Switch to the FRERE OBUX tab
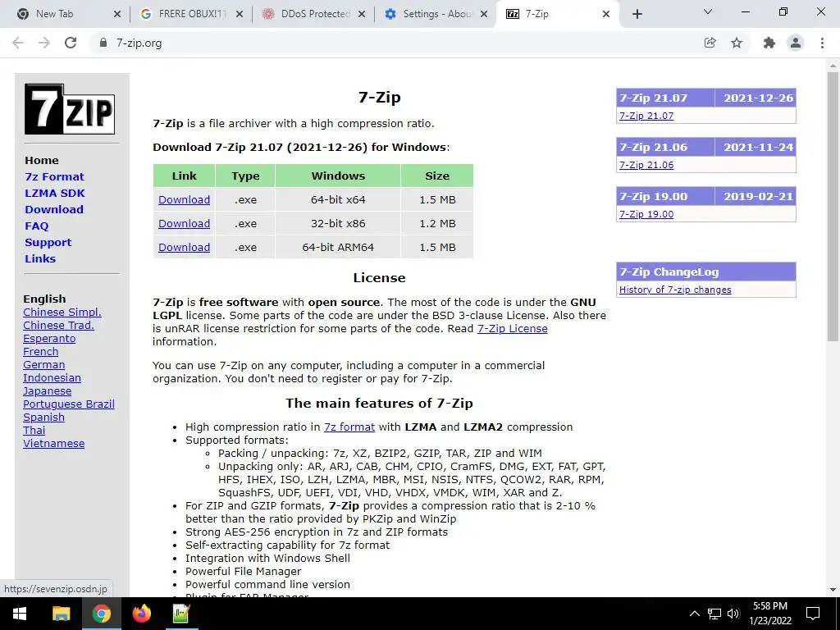This screenshot has height=630, width=840. tap(192, 15)
